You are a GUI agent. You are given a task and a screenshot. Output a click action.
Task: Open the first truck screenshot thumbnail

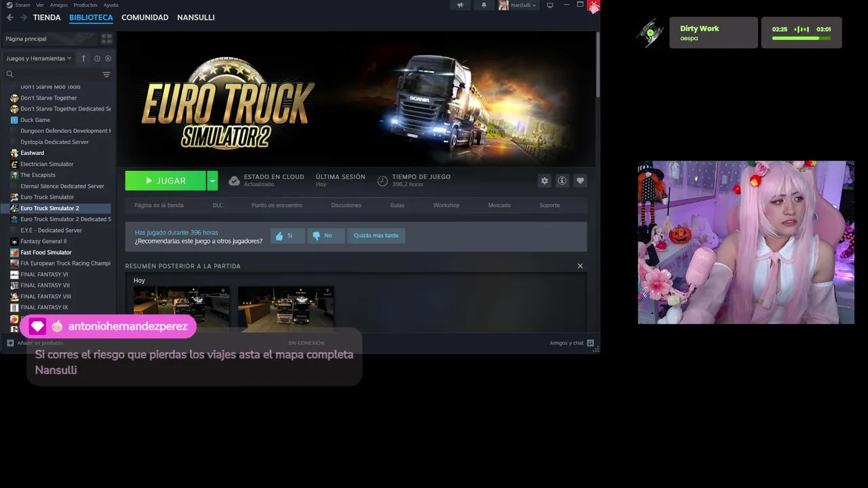(x=181, y=308)
